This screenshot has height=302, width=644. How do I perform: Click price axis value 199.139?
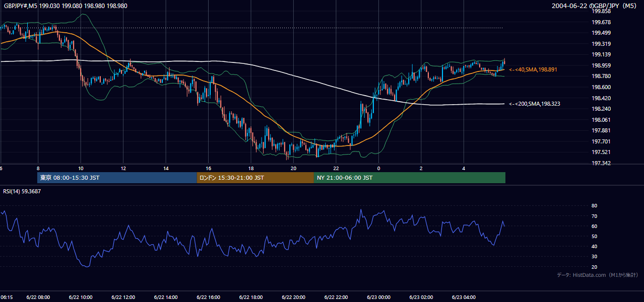coord(601,54)
